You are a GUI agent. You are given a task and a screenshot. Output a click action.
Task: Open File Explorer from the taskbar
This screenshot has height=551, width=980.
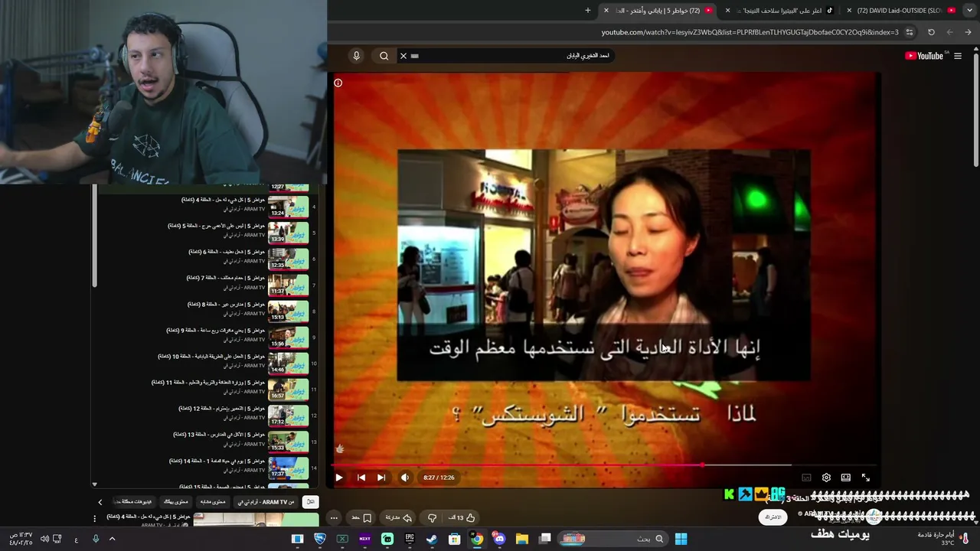(x=522, y=539)
